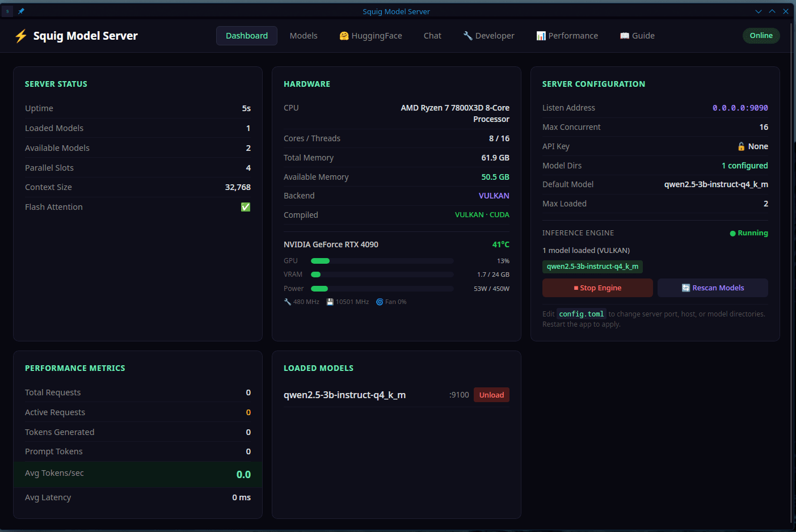Switch to the Chat tab

coord(432,36)
